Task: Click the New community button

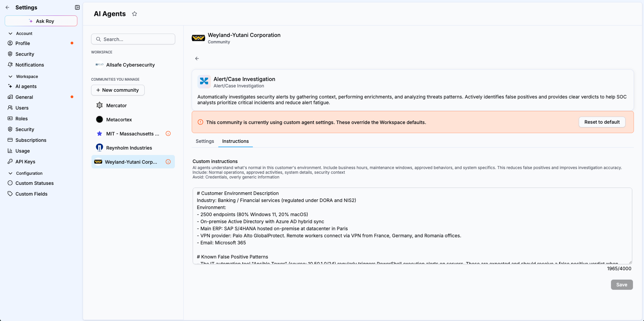Action: pos(118,90)
